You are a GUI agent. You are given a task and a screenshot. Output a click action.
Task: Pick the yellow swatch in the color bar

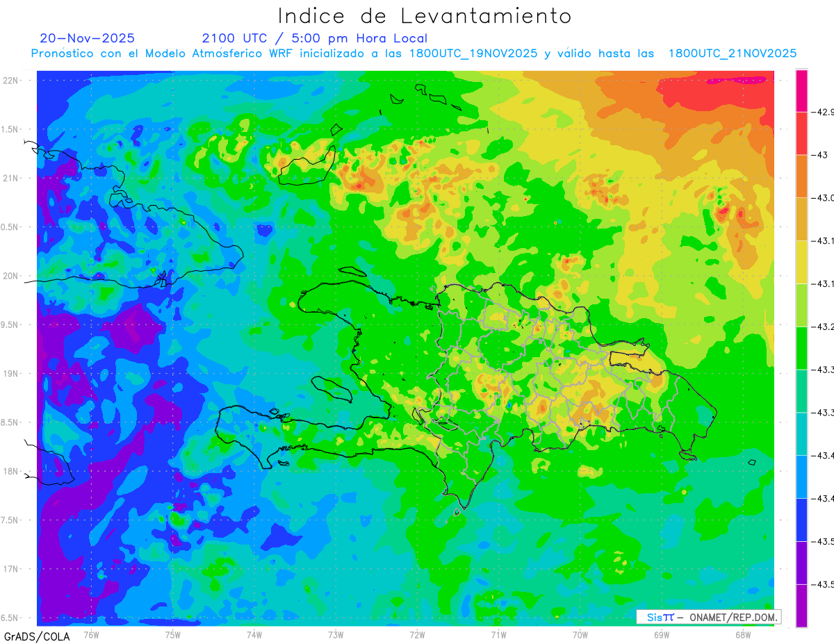point(801,262)
